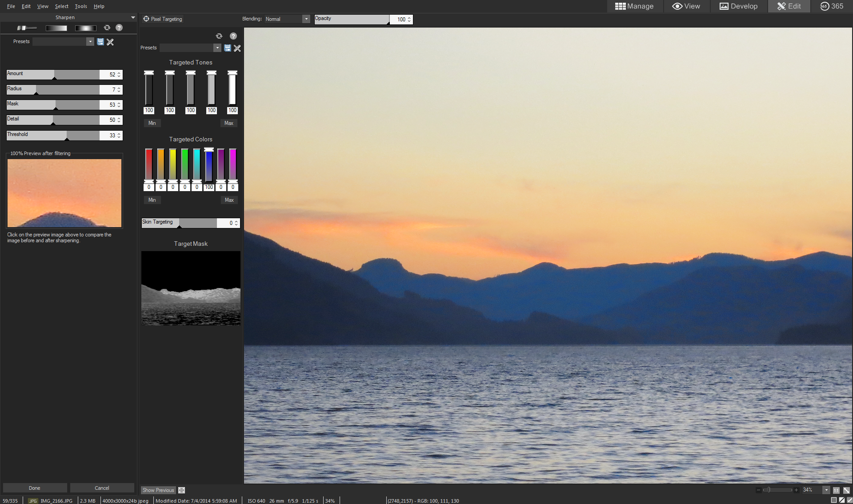Open the zoom percentage dropdown

point(826,490)
